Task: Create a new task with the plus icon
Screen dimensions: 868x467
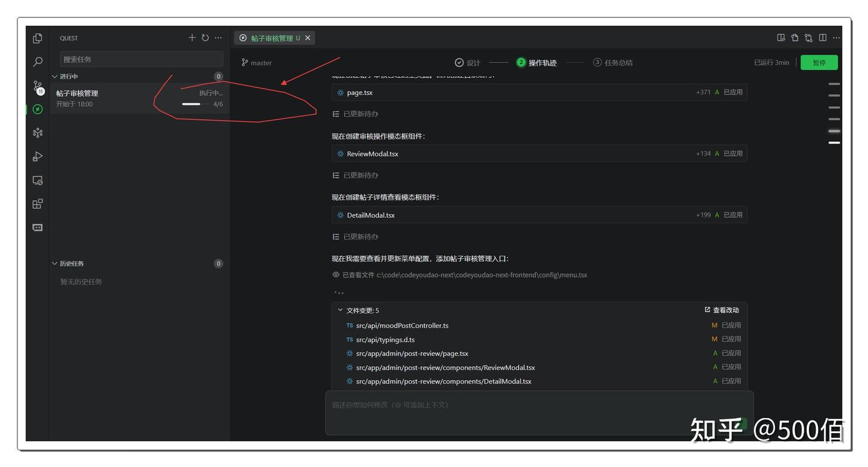Action: click(192, 37)
